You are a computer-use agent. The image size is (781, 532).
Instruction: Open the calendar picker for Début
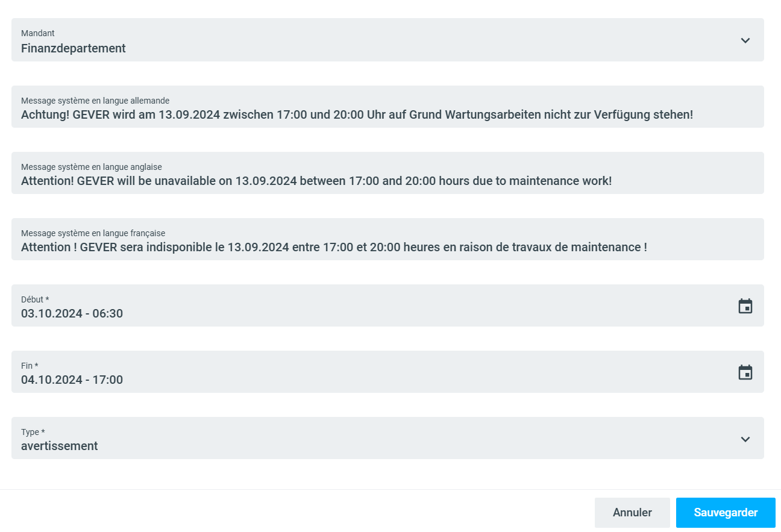click(745, 306)
